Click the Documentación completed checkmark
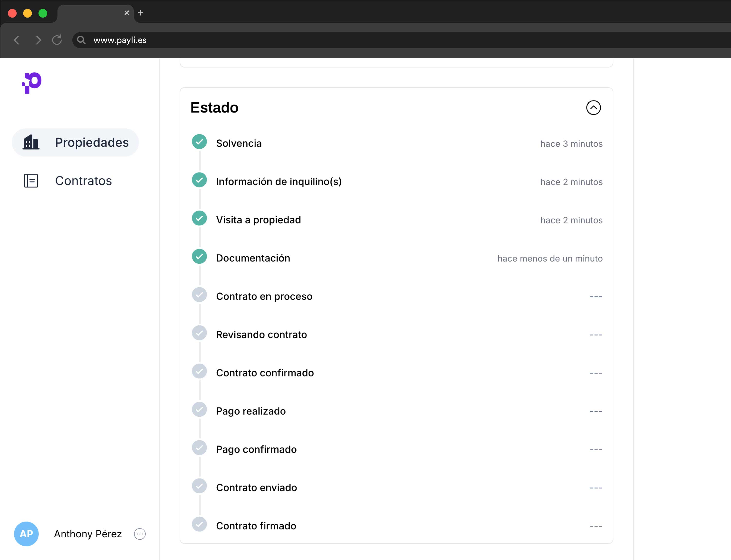This screenshot has width=731, height=560. pos(199,257)
